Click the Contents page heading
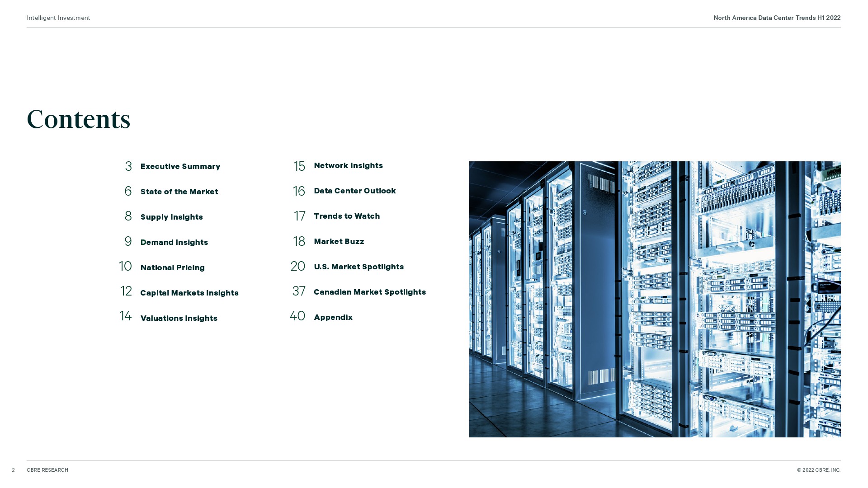This screenshot has height=488, width=868. [x=79, y=120]
